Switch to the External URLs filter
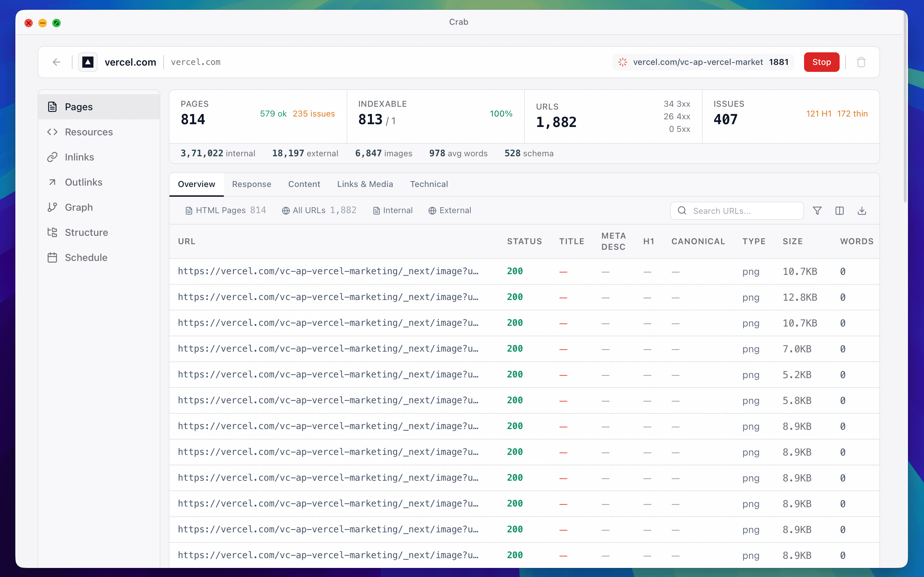The image size is (924, 577). point(450,210)
